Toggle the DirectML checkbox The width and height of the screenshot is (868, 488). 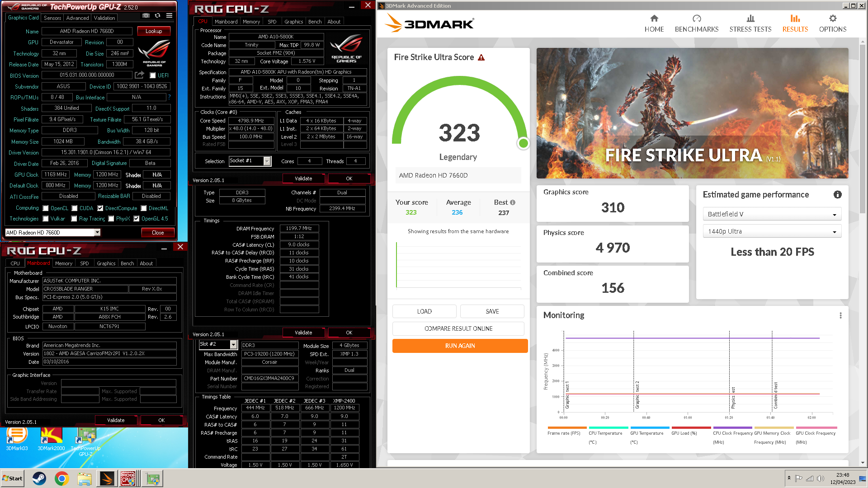tap(144, 208)
